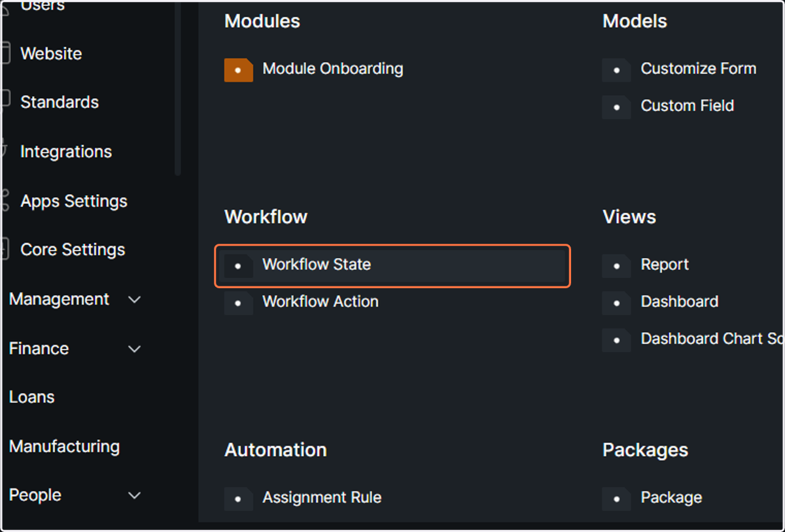Viewport: 785px width, 532px height.
Task: Click the Module Onboarding orange icon
Action: [x=238, y=69]
